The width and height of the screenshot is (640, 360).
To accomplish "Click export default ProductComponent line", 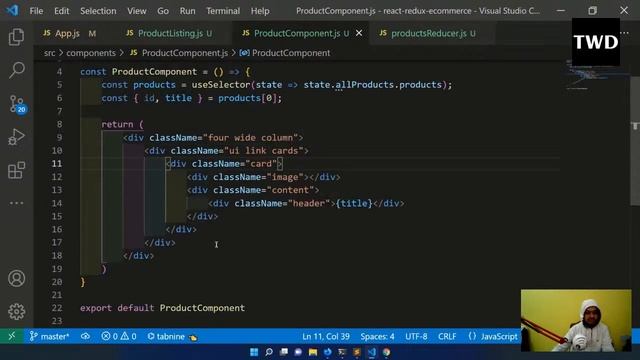I will tap(162, 308).
